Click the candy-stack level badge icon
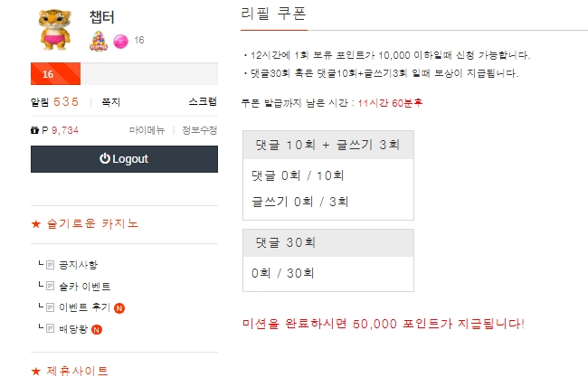Image resolution: width=588 pixels, height=387 pixels. 100,40
